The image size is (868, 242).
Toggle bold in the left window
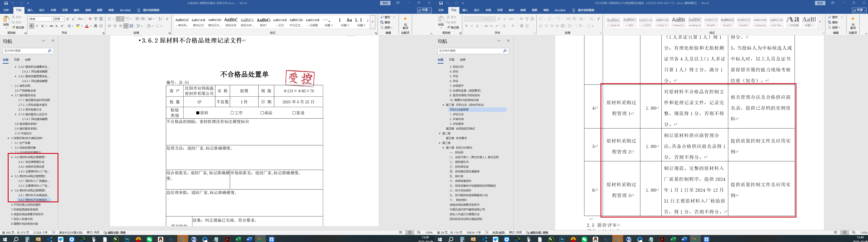click(x=31, y=26)
